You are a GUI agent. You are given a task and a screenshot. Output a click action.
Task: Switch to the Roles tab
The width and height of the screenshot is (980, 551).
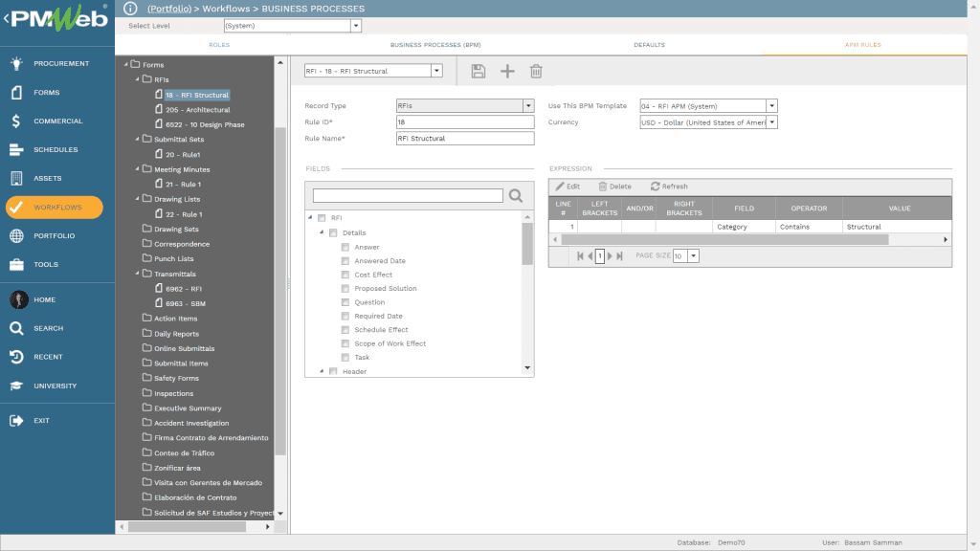(219, 45)
